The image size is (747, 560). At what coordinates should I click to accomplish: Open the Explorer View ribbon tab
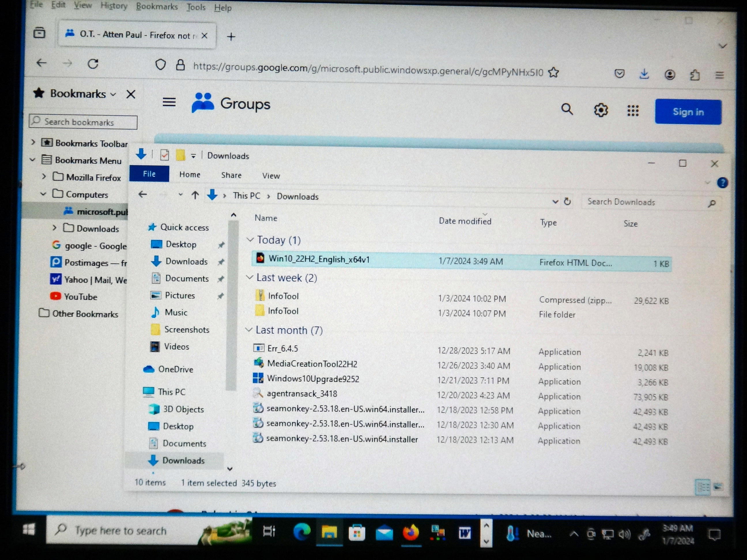tap(271, 176)
